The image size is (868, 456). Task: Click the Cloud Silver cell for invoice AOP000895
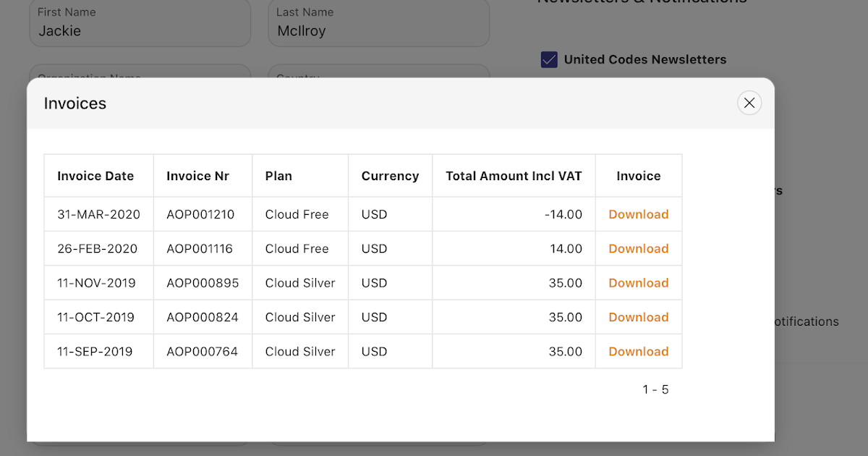299,282
